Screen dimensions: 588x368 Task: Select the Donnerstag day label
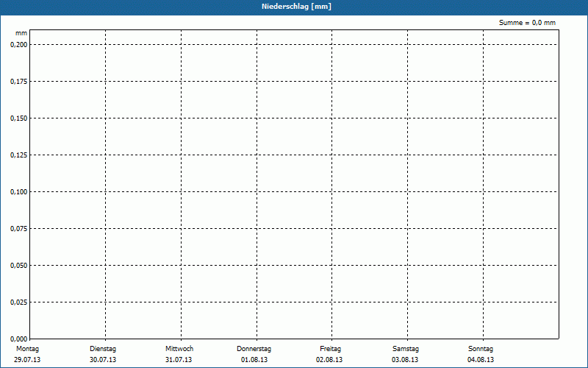(x=254, y=349)
